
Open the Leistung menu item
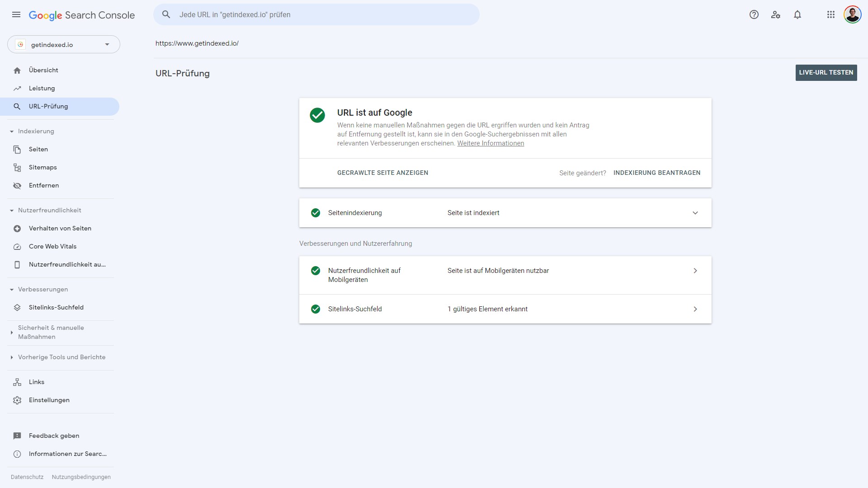[x=42, y=89]
